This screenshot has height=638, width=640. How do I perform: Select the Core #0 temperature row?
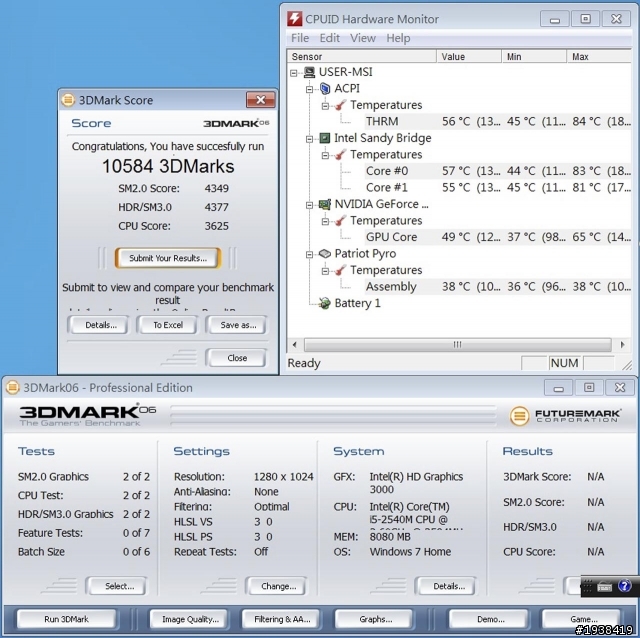498,171
